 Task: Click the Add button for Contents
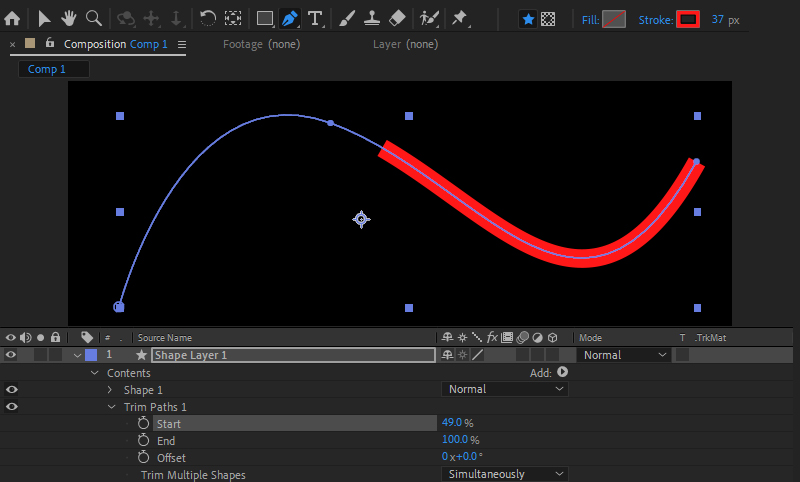(x=562, y=372)
